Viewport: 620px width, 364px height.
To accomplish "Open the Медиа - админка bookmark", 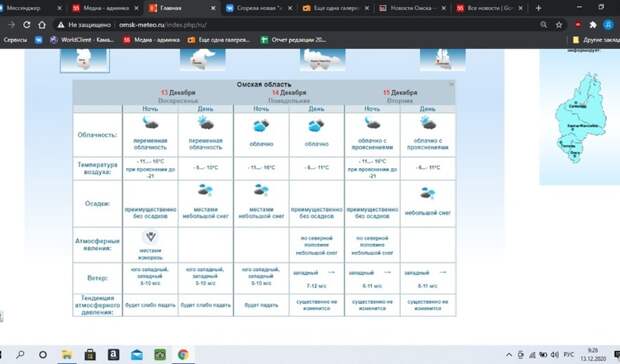I will tap(151, 40).
